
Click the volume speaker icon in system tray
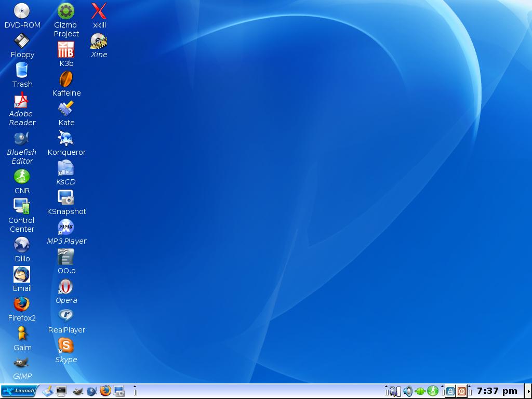click(x=408, y=391)
